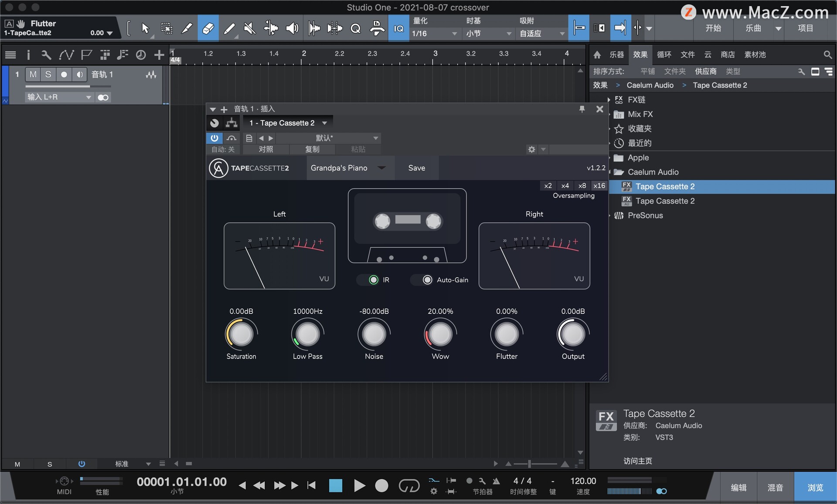Click the Save button in Tape Cassette 2

tap(416, 168)
